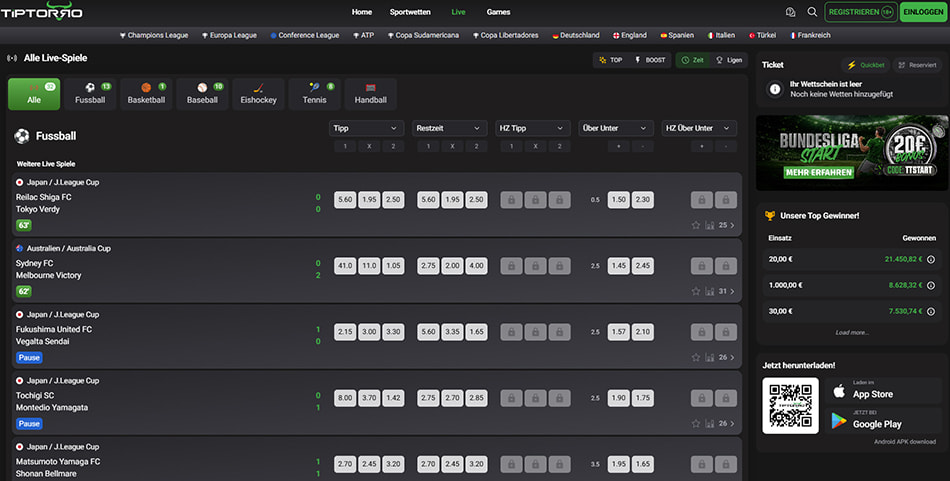The height and width of the screenshot is (481, 950).
Task: Open the live chat support icon
Action: pyautogui.click(x=790, y=12)
